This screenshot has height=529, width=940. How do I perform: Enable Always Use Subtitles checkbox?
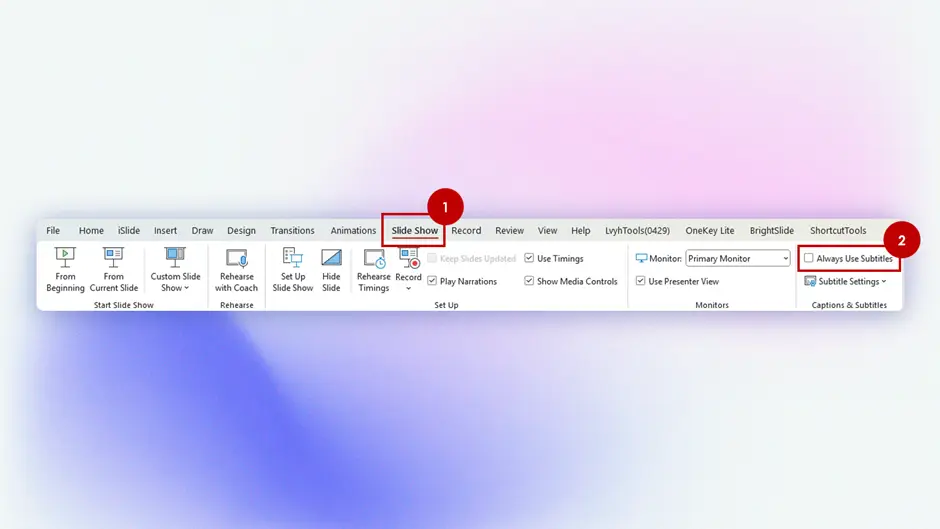point(809,259)
